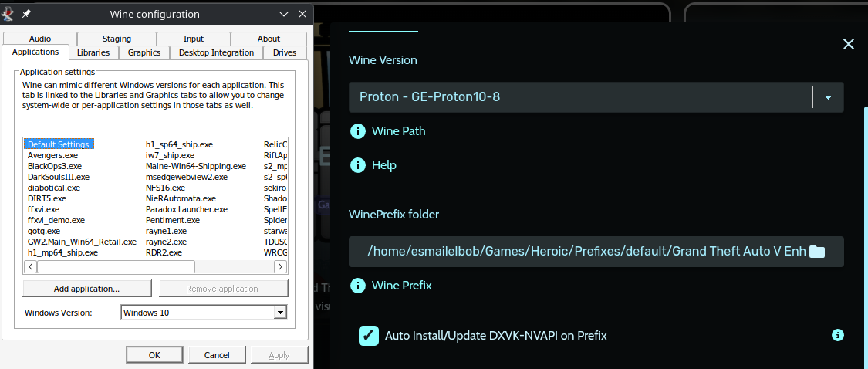Click the Wine Path info icon
868x369 pixels.
click(358, 131)
